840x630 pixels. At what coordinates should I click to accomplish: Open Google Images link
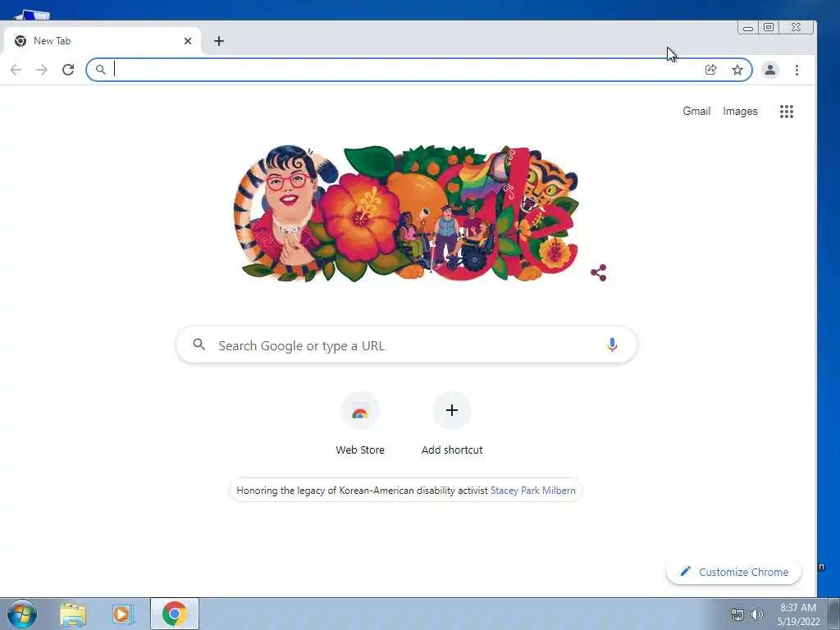(x=741, y=111)
